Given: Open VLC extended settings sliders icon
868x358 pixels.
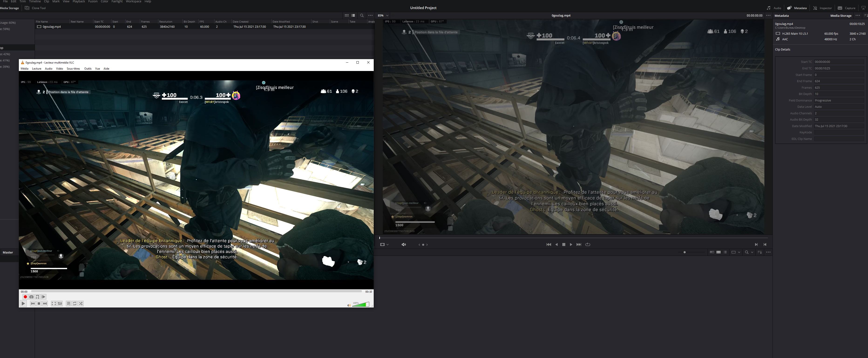Looking at the screenshot, I should tap(60, 304).
